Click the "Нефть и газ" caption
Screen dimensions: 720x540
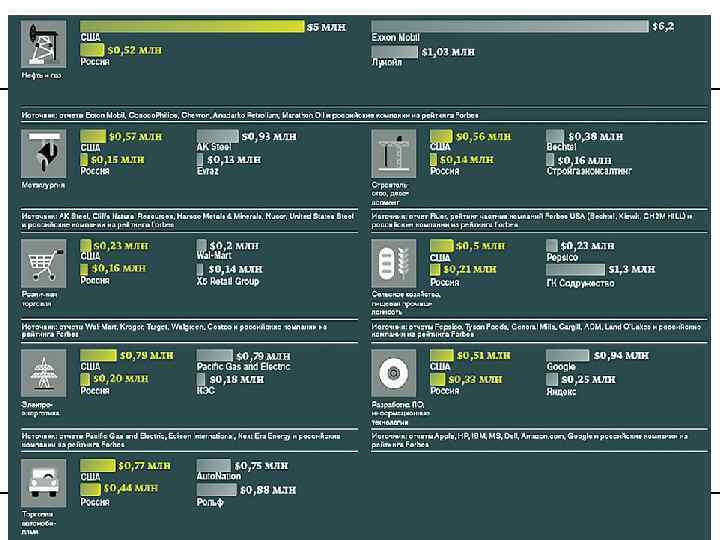(42, 75)
